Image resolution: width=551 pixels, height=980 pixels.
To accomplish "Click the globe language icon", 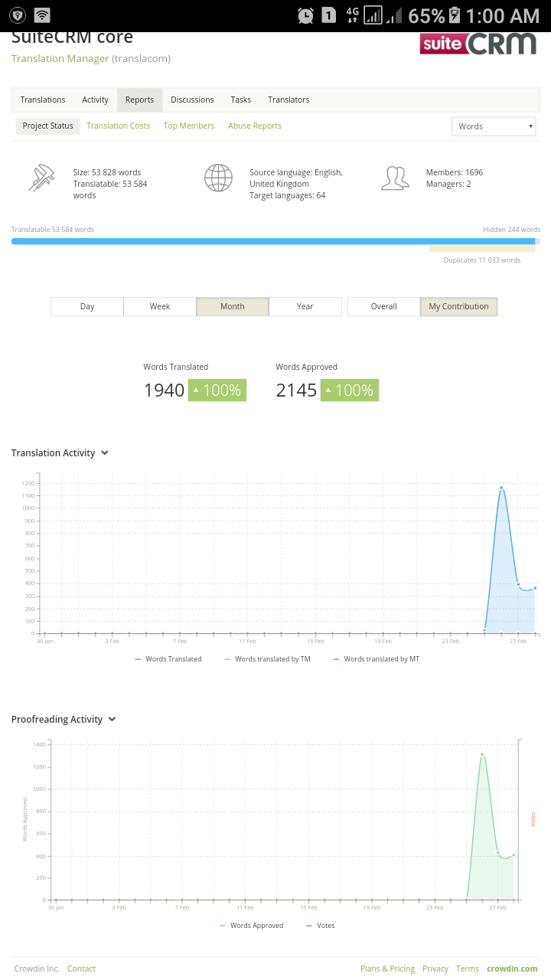I will pyautogui.click(x=218, y=178).
